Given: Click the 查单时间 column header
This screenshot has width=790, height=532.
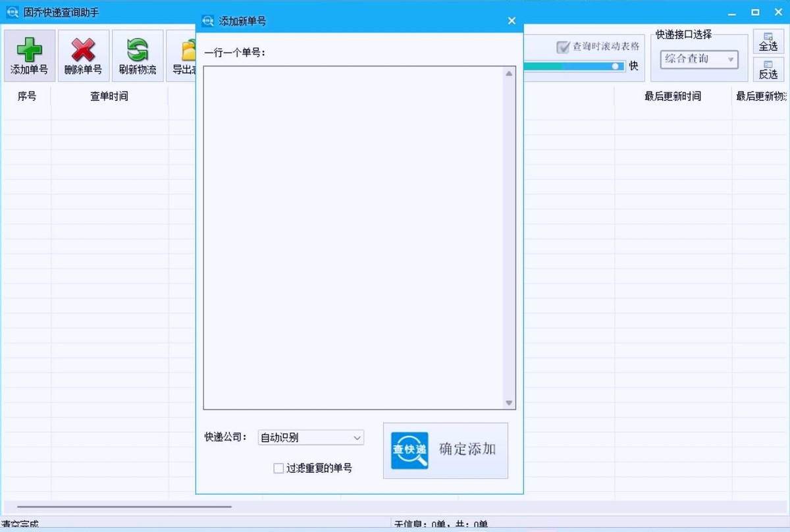Looking at the screenshot, I should tap(109, 96).
